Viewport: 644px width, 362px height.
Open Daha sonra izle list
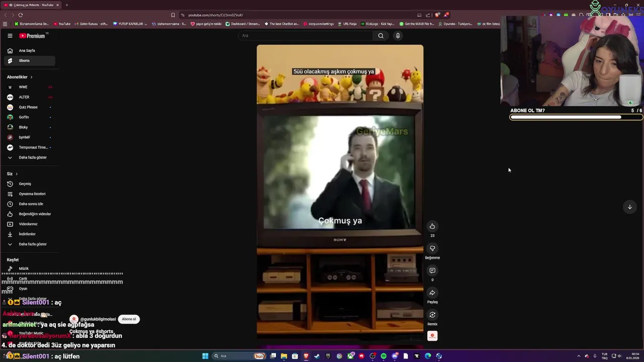tap(30, 204)
